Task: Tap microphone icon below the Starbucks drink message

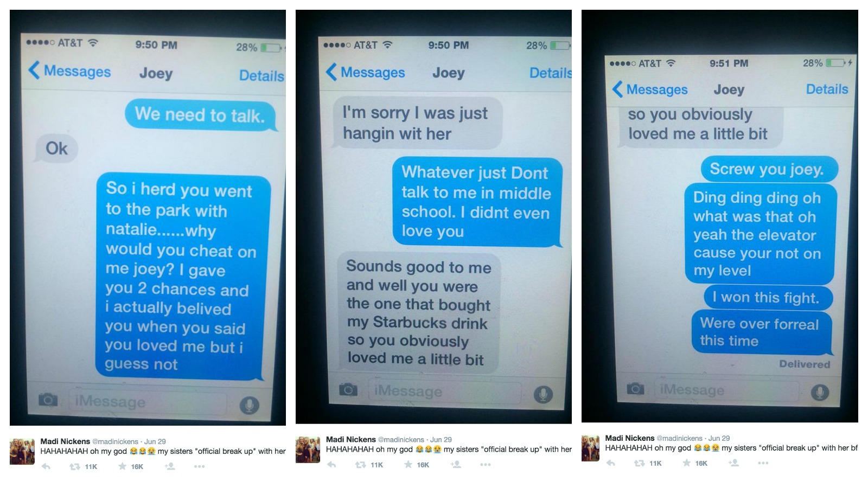Action: tap(542, 394)
